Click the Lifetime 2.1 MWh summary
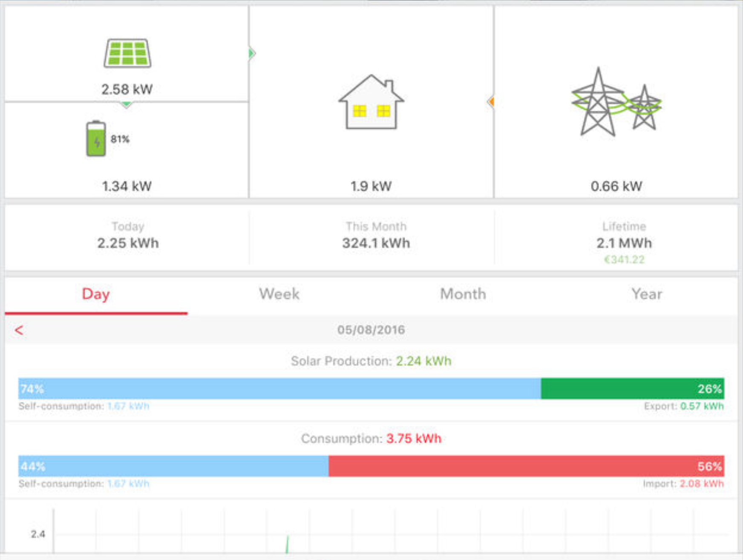The image size is (743, 560). [624, 236]
